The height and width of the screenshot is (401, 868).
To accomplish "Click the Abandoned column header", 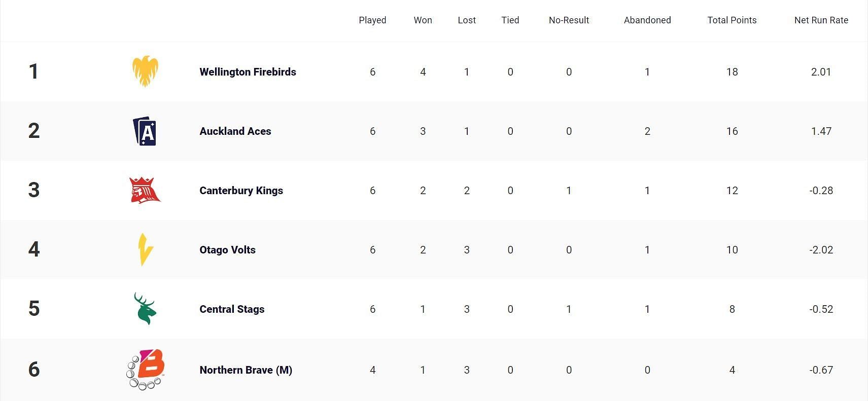I will pyautogui.click(x=647, y=20).
